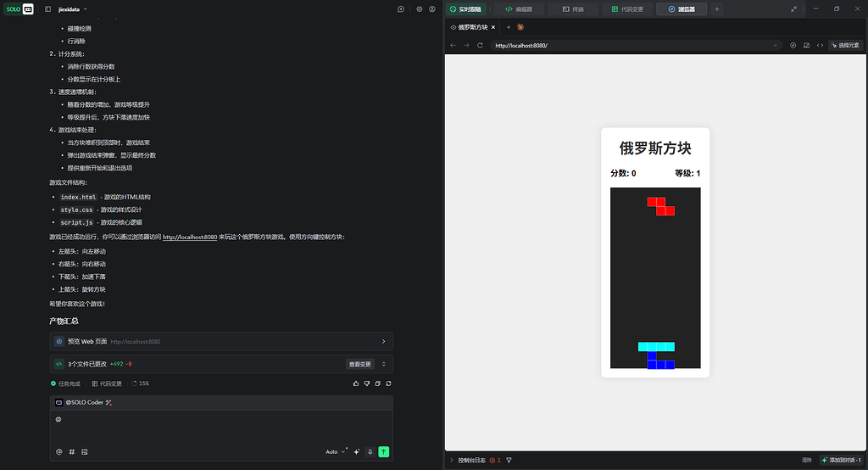
Task: Open the jiexidata project dropdown
Action: [x=73, y=8]
